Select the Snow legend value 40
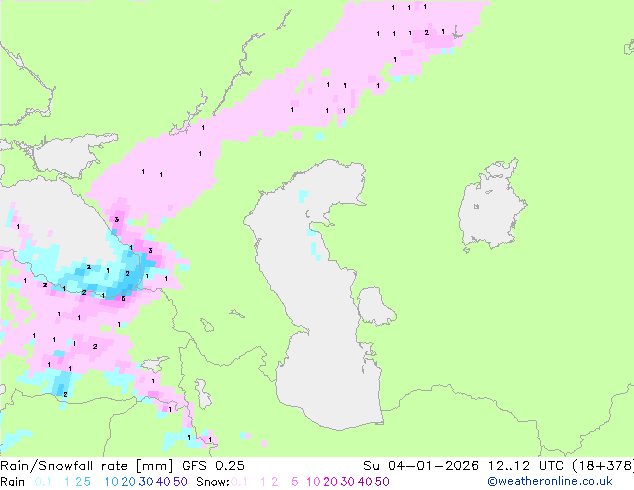The image size is (634, 490). [365, 482]
